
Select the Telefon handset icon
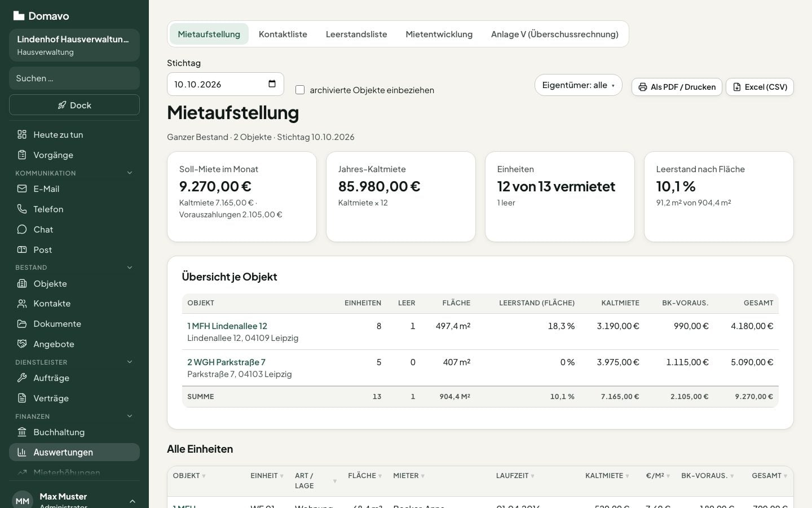[x=22, y=209]
